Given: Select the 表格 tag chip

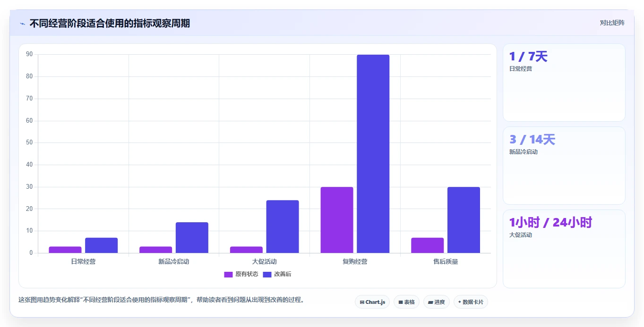Looking at the screenshot, I should [x=406, y=302].
